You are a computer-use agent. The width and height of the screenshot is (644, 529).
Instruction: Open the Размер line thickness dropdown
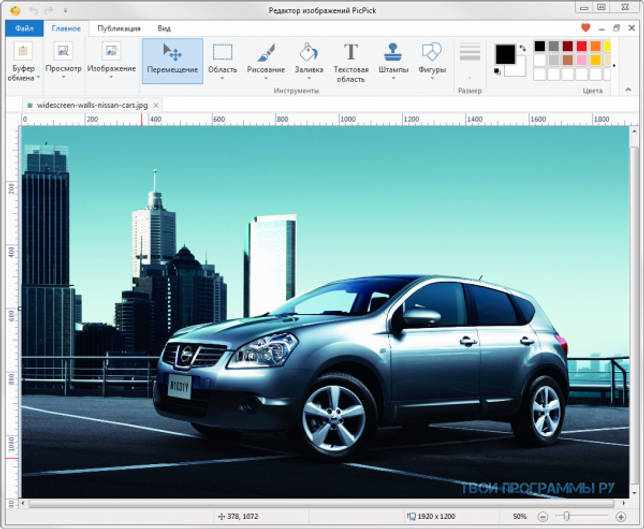(470, 61)
